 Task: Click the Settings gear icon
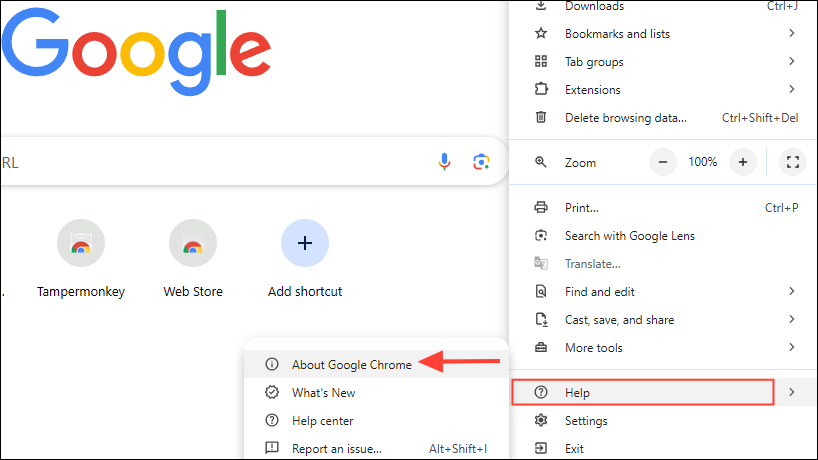click(541, 421)
